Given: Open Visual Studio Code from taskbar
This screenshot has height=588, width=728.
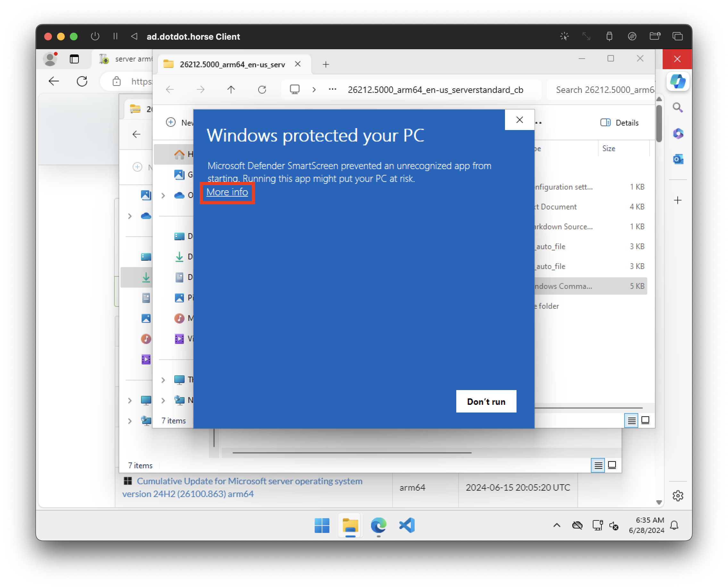Looking at the screenshot, I should click(x=407, y=525).
